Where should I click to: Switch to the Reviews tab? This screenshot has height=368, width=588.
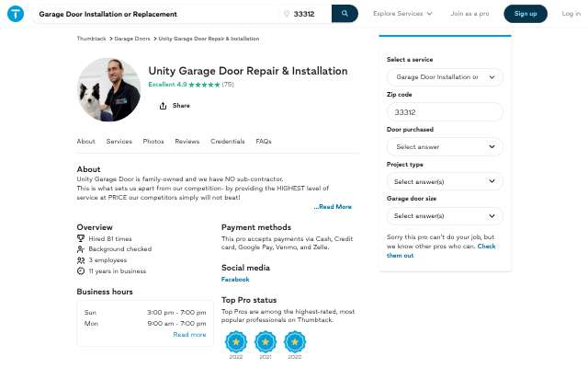click(187, 141)
